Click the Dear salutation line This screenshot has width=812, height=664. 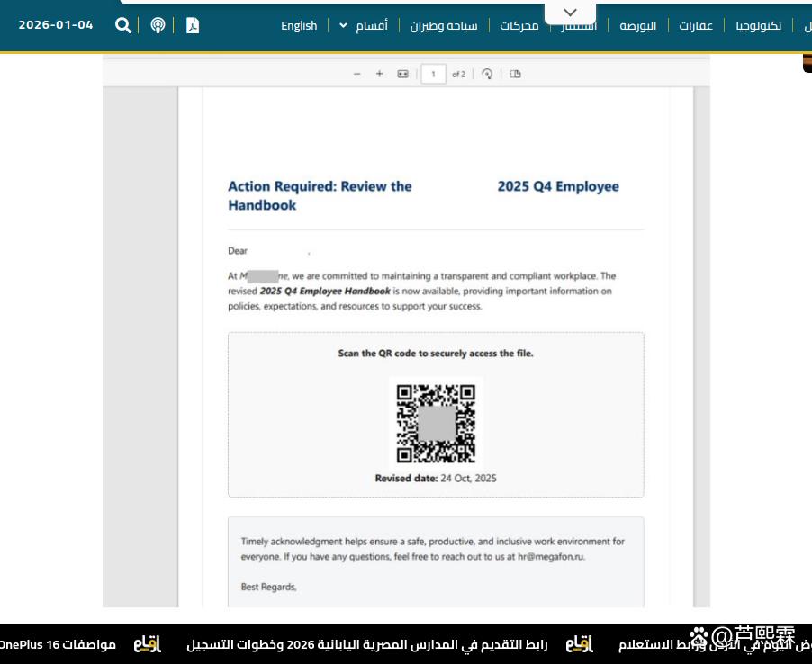(x=238, y=251)
